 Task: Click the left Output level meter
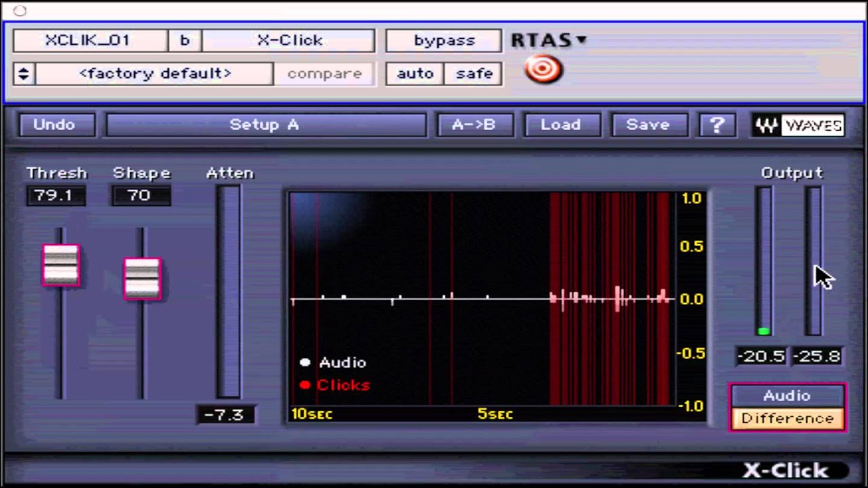pyautogui.click(x=764, y=262)
